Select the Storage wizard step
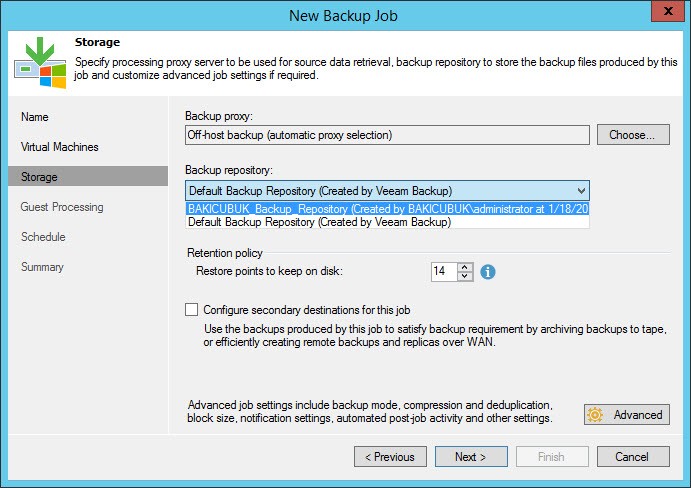 [88, 176]
